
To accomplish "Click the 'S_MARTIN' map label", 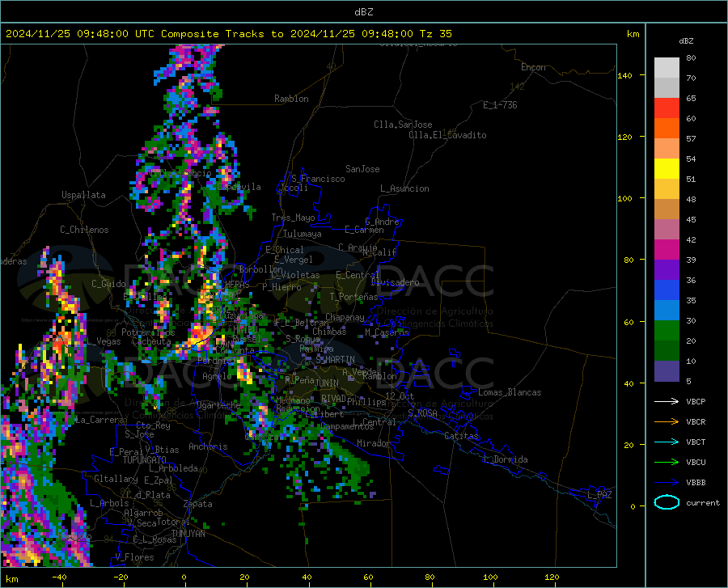I will click(335, 360).
